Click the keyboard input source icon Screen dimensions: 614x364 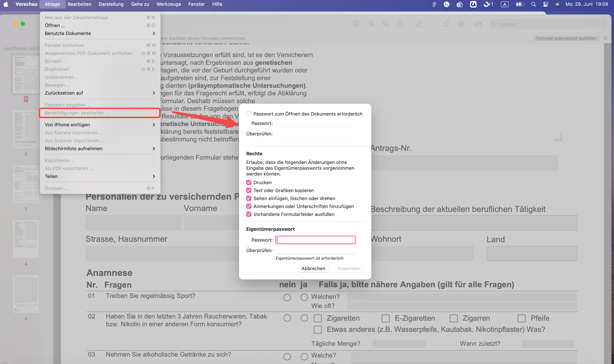pyautogui.click(x=504, y=4)
